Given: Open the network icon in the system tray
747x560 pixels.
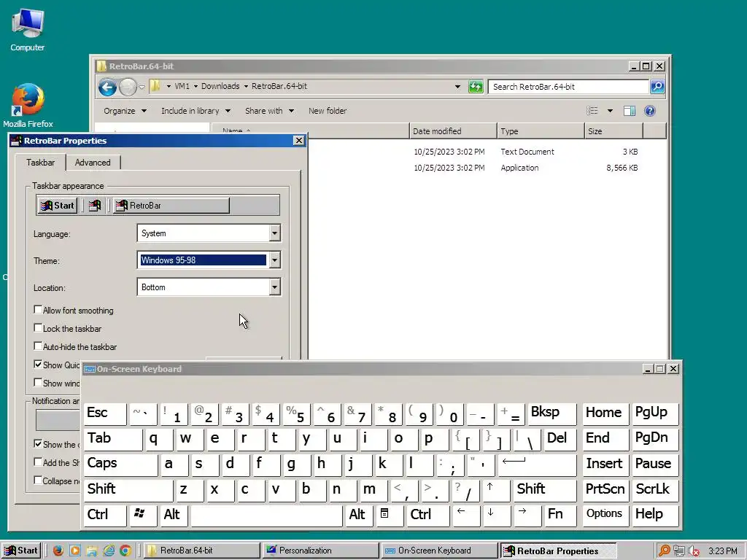Looking at the screenshot, I should click(679, 551).
